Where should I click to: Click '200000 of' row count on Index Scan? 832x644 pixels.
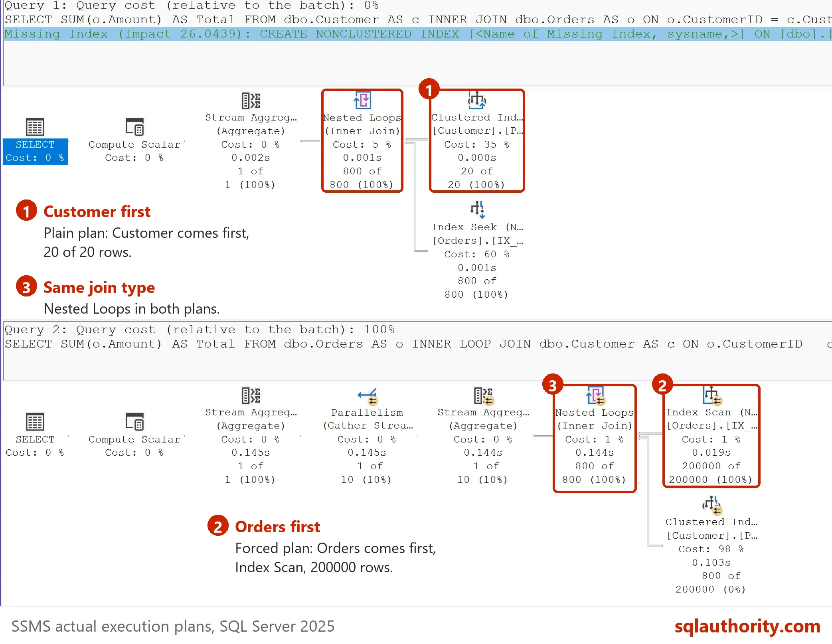pos(711,466)
